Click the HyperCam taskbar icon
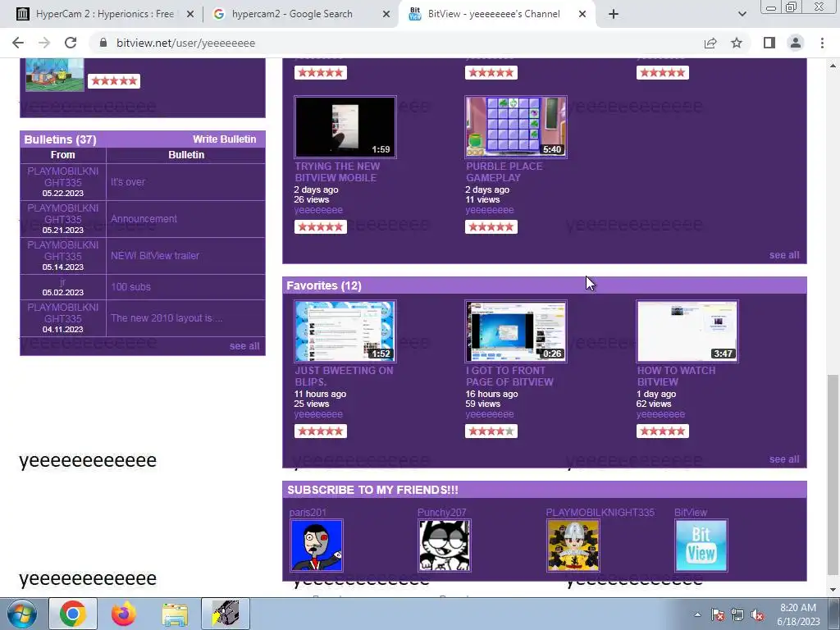 [226, 614]
